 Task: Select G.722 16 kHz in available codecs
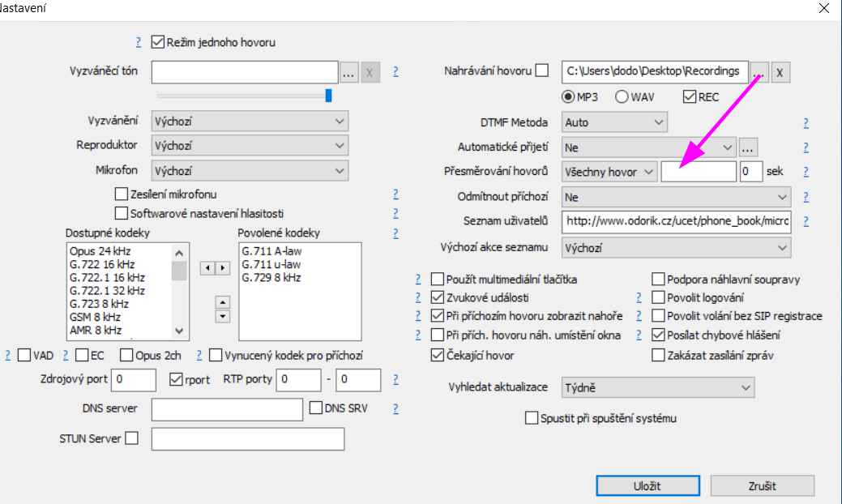102,264
